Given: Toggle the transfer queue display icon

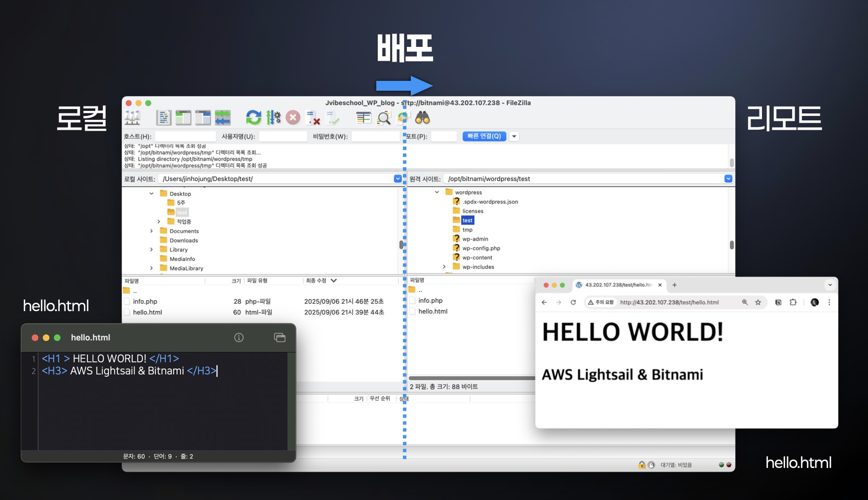Looking at the screenshot, I should pos(222,118).
